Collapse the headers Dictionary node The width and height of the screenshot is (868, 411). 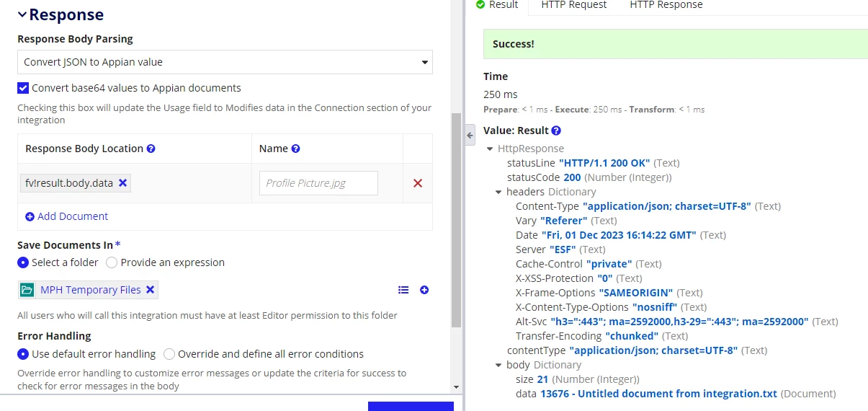(499, 192)
